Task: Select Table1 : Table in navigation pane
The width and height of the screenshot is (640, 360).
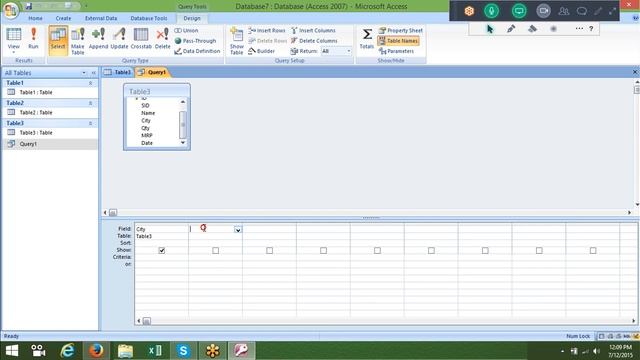Action: 50,92
